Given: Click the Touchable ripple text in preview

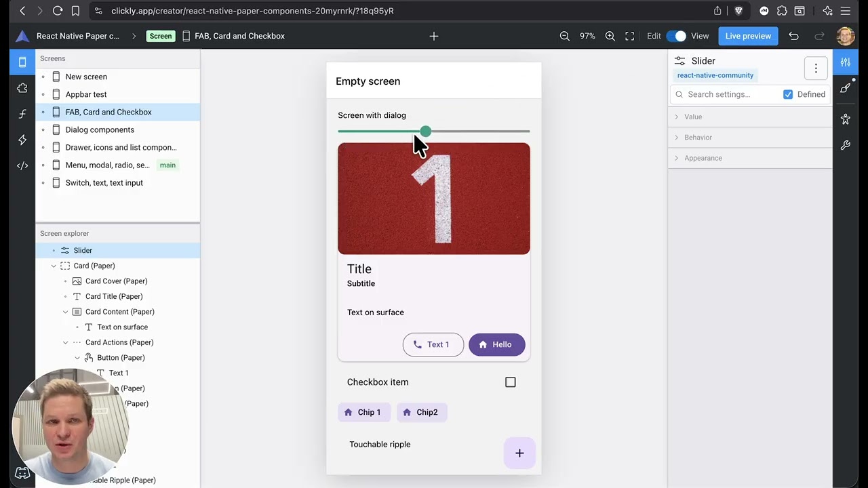Looking at the screenshot, I should click(380, 445).
